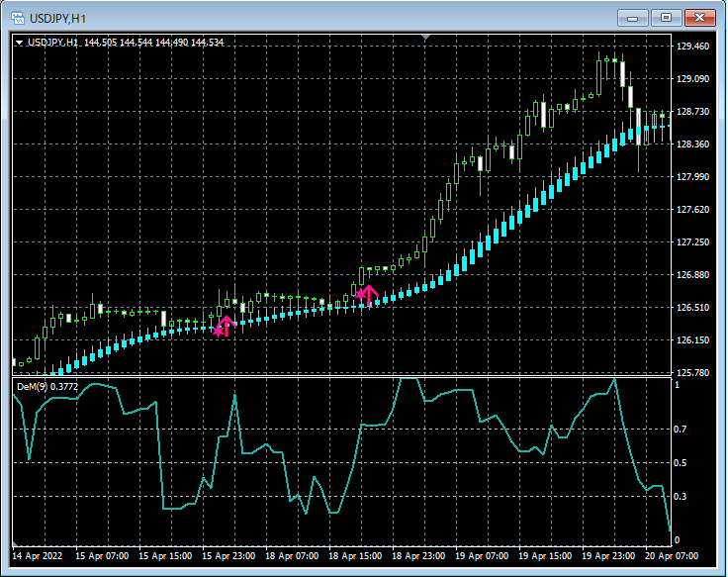728x577 pixels.
Task: Click the 18 Apr 15:00 time label
Action: point(355,555)
